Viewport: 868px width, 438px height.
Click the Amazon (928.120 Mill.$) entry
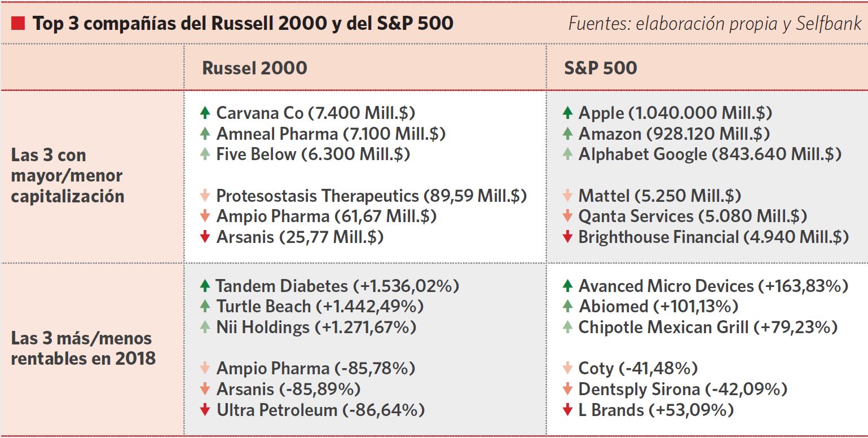(x=674, y=134)
